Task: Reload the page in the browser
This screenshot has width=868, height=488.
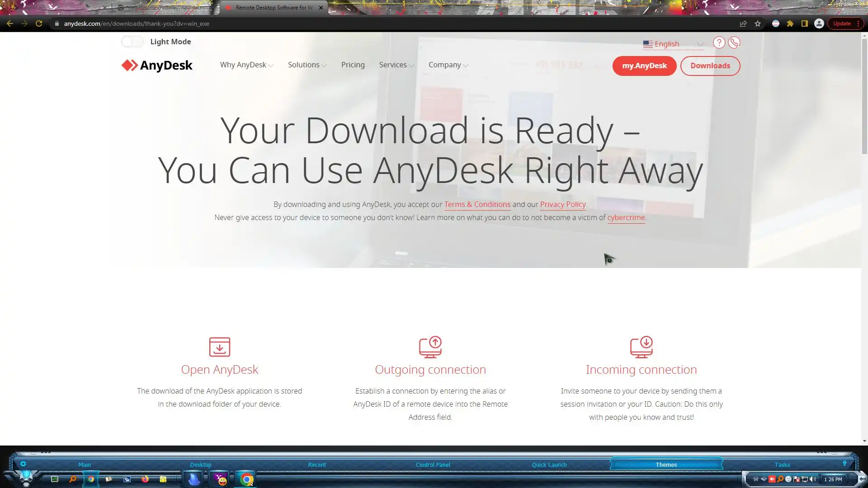Action: 39,23
